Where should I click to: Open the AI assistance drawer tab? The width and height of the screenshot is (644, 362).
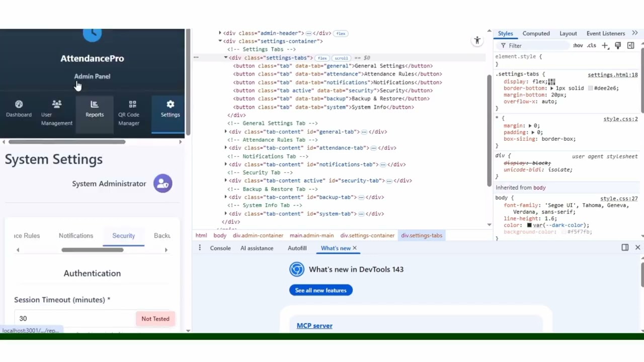tap(257, 248)
